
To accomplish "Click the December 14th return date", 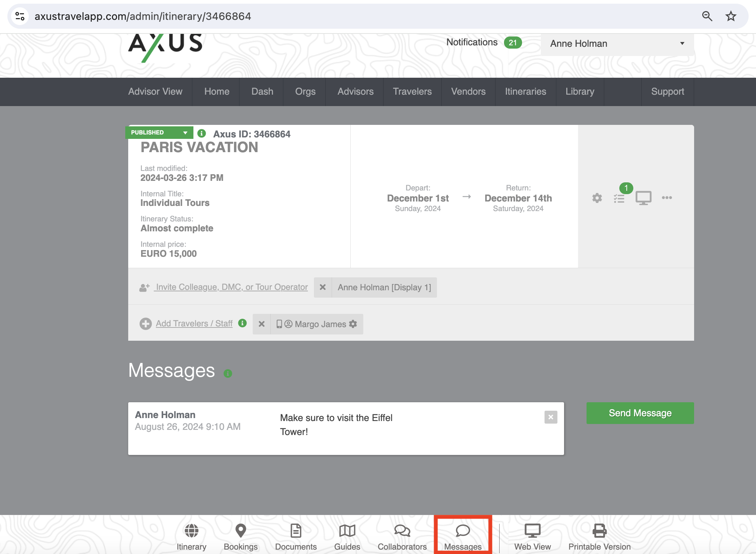I will pyautogui.click(x=518, y=198).
